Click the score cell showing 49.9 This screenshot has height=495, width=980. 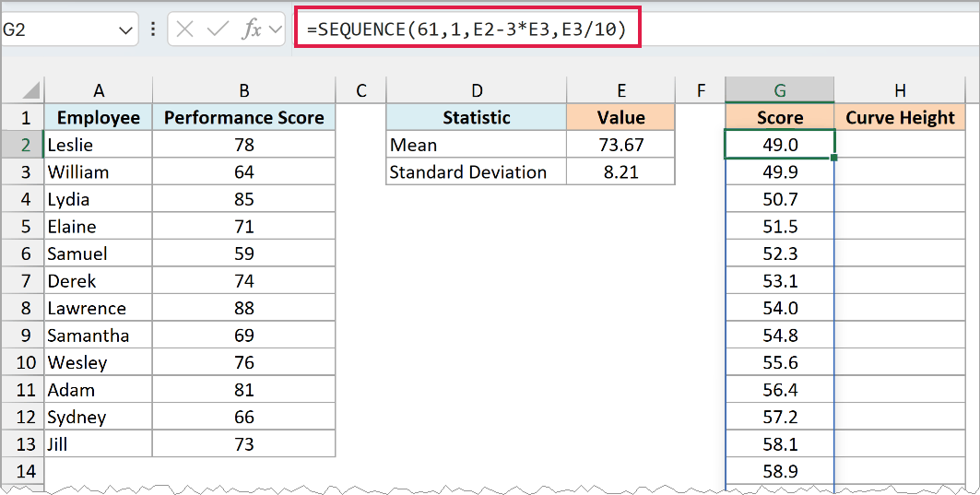tap(779, 171)
